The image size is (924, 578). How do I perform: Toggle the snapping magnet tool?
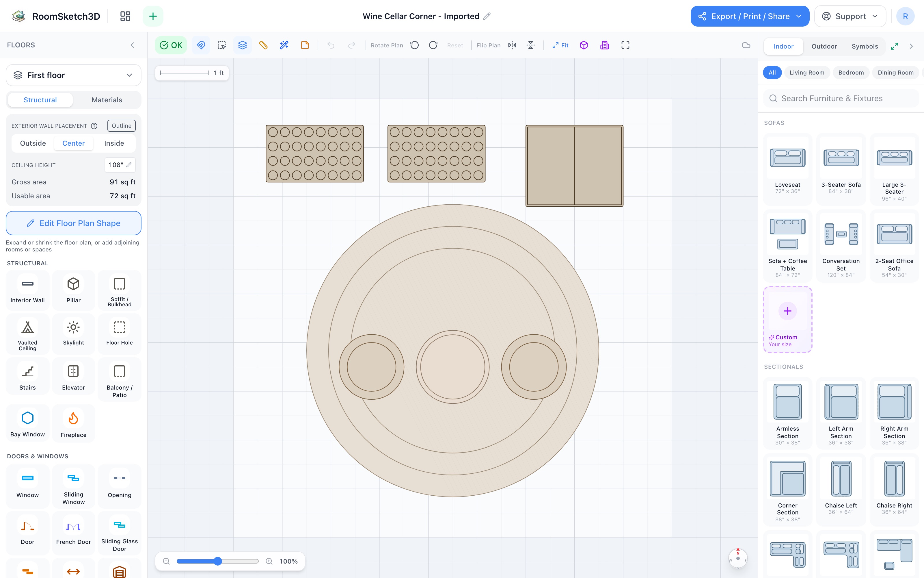201,45
